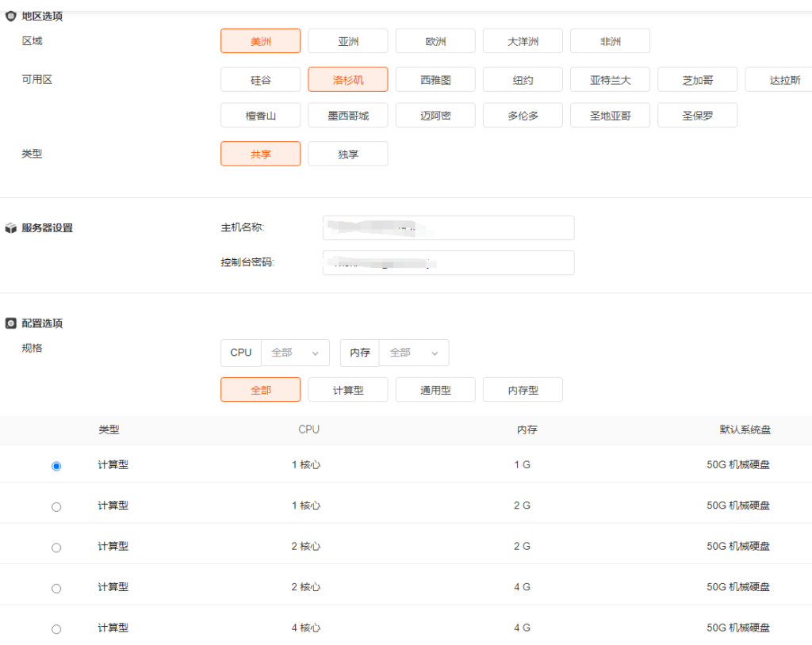Click the 控制台密码 input field
812x645 pixels.
[x=448, y=263]
